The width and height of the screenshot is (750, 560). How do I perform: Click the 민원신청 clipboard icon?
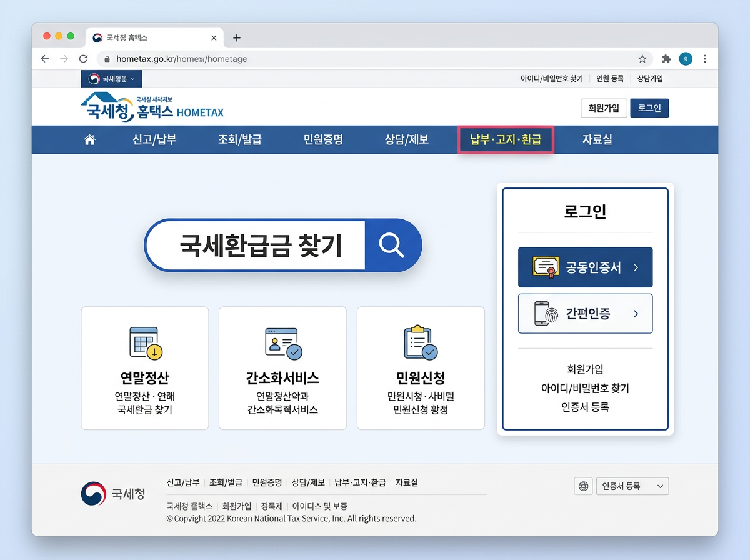(x=420, y=342)
